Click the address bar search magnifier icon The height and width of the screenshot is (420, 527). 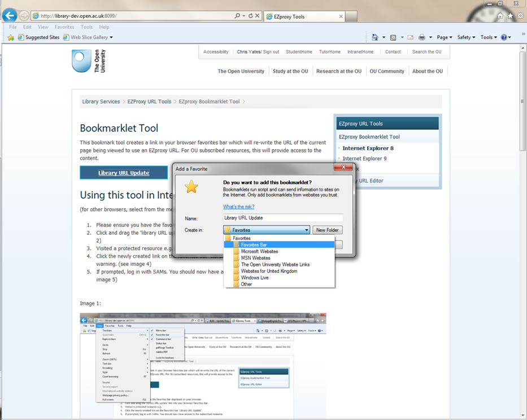237,16
